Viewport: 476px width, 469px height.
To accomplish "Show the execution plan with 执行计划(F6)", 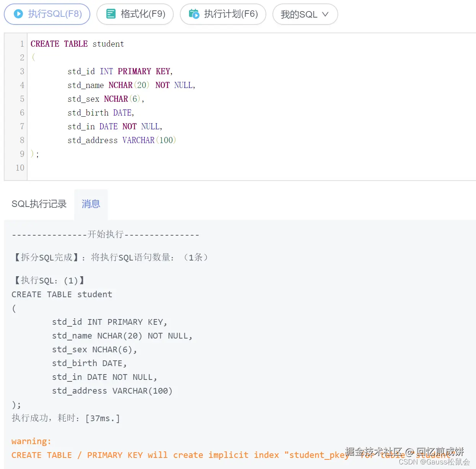I will (223, 13).
